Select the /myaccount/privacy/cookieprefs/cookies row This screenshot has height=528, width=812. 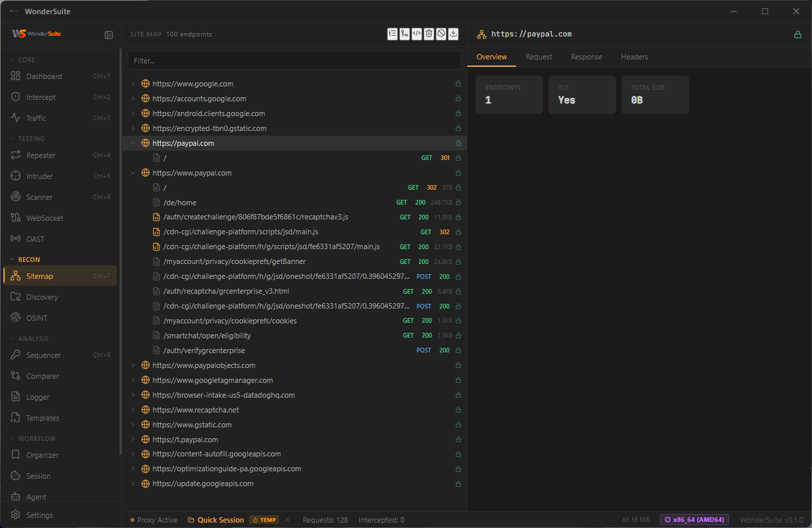pos(295,321)
